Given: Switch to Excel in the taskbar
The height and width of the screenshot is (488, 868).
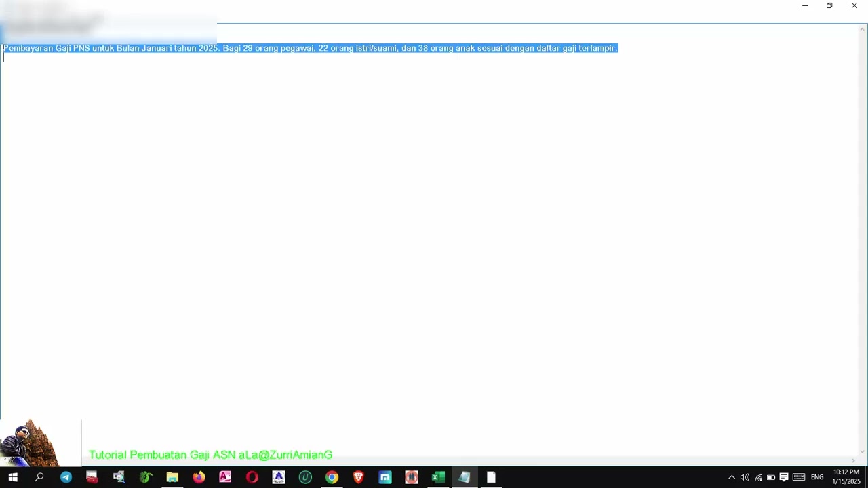Looking at the screenshot, I should [x=438, y=477].
